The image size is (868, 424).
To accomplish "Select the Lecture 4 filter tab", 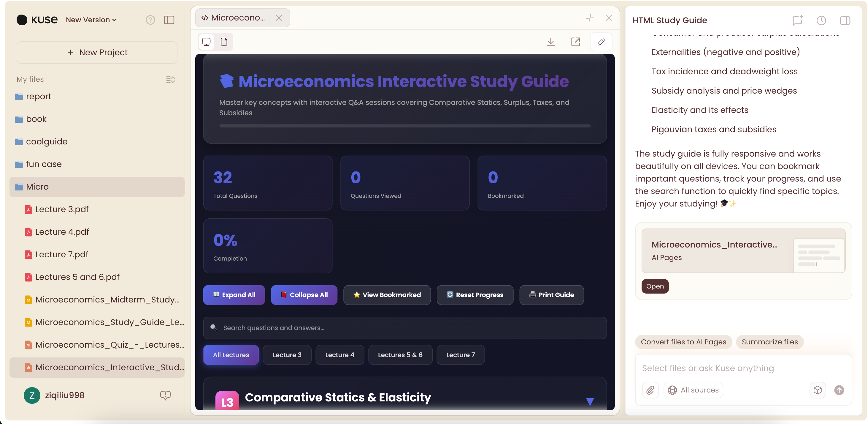I will click(x=340, y=354).
